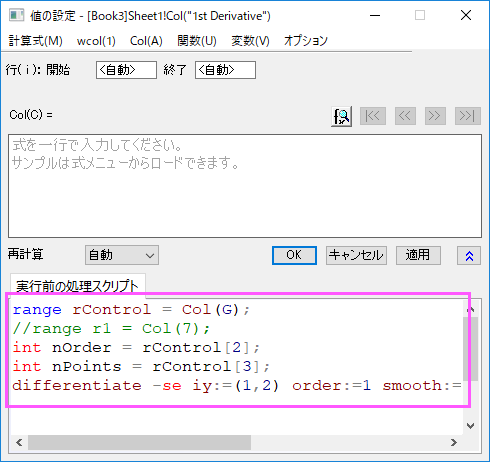Open the function search fx icon
490x462 pixels.
(341, 116)
